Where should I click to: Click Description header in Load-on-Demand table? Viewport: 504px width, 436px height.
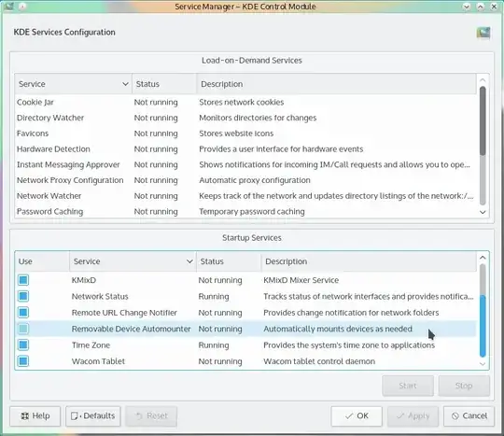[x=337, y=84]
